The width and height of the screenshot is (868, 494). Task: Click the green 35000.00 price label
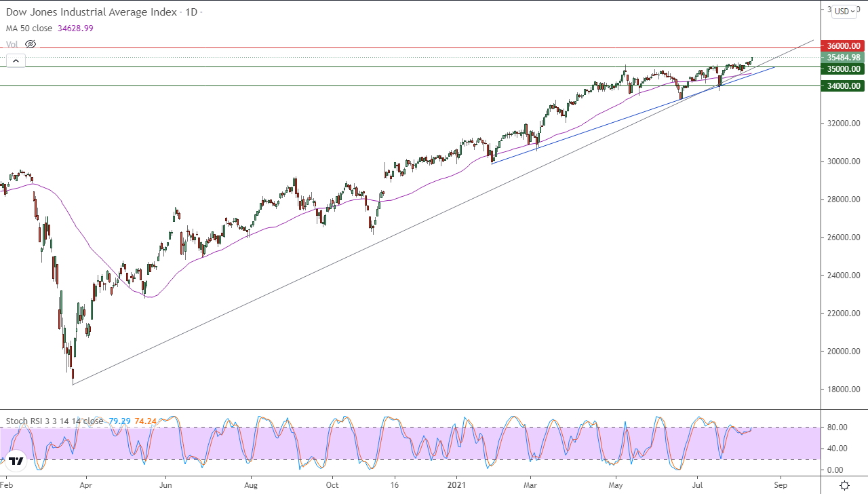844,69
